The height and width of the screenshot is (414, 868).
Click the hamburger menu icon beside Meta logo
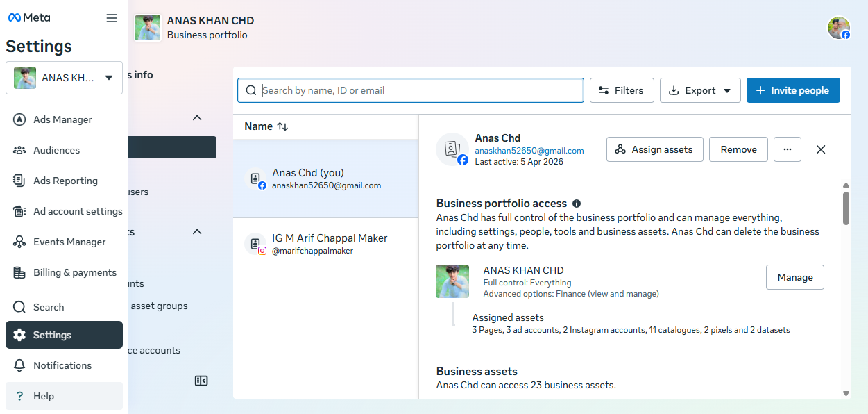(112, 18)
